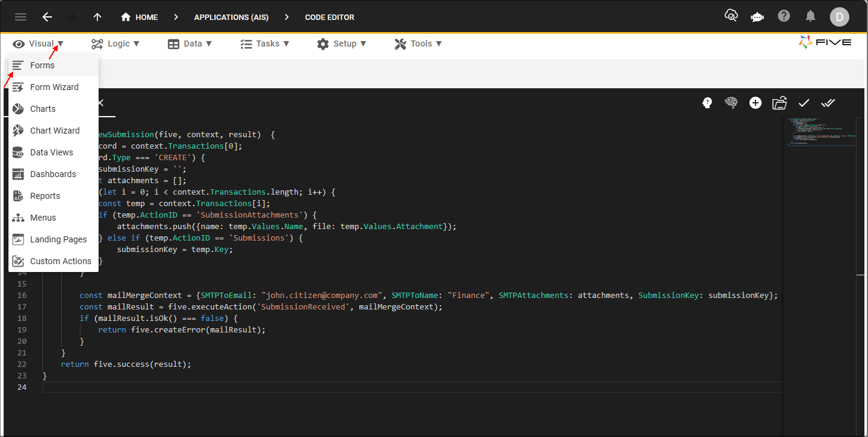Click the double checkmark save-all icon

tap(828, 103)
